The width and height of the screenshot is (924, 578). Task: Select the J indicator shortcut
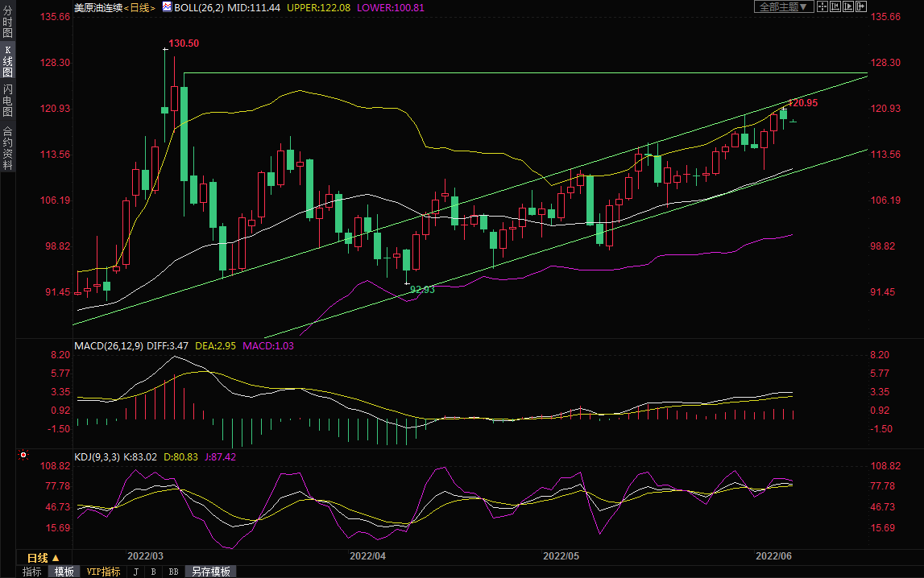coord(135,572)
